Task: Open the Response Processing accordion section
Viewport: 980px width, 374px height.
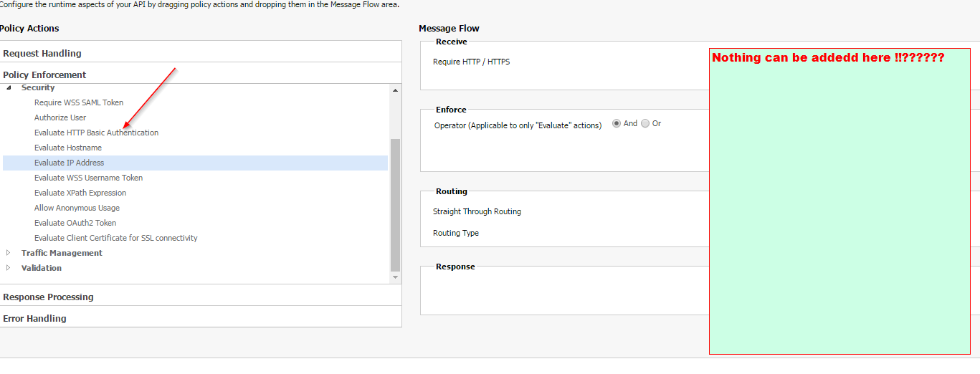Action: tap(201, 297)
